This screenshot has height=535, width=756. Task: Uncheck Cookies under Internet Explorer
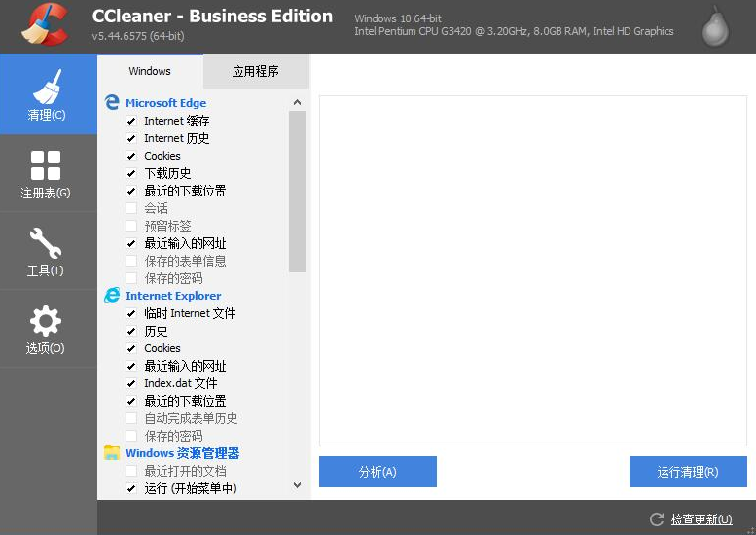(x=131, y=348)
